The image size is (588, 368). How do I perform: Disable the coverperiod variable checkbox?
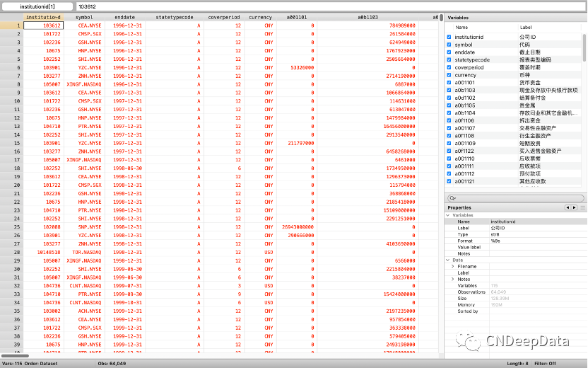tap(449, 67)
